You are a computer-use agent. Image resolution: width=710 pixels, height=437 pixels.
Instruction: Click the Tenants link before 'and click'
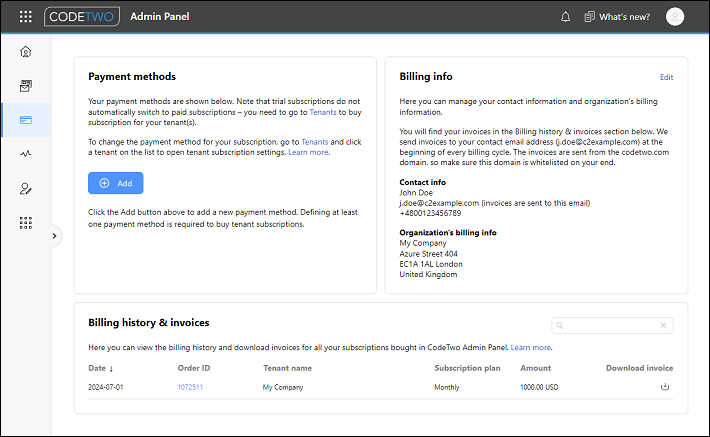coord(315,142)
